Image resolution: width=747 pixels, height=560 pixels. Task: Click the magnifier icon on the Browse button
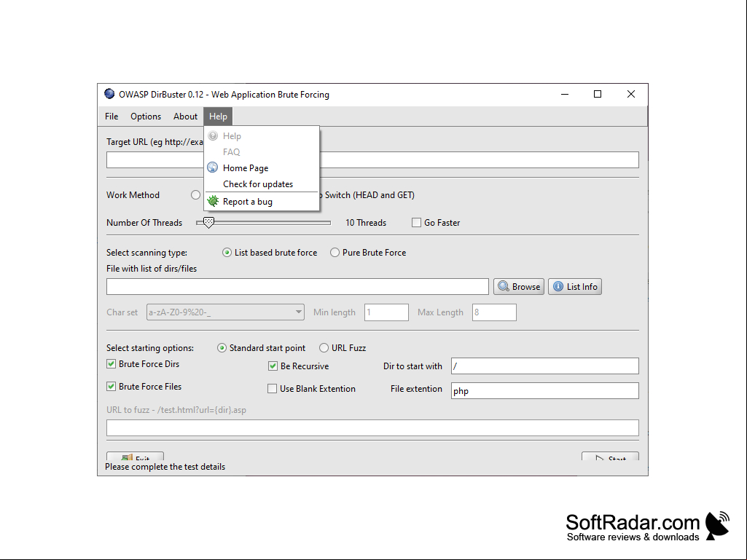click(x=504, y=287)
